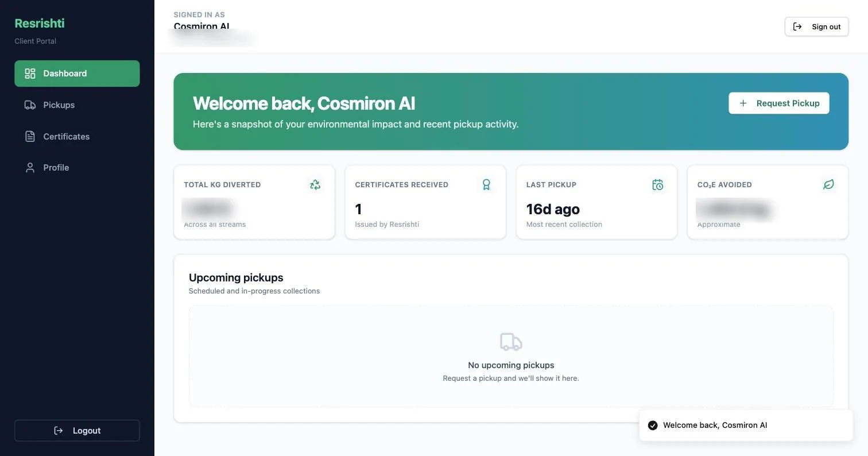Click the Resrishti logo text
The image size is (868, 456).
point(40,24)
